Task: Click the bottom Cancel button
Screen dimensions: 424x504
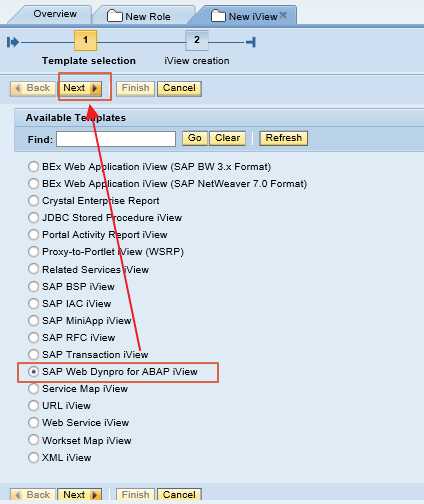Action: point(179,494)
